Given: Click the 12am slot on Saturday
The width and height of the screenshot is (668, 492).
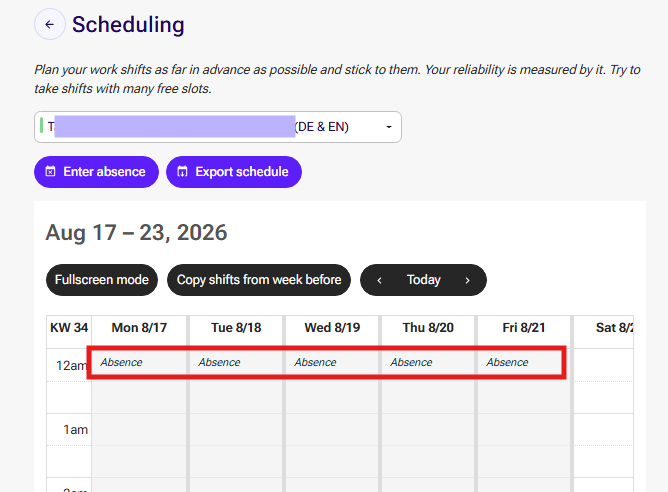Looking at the screenshot, I should click(x=603, y=365).
